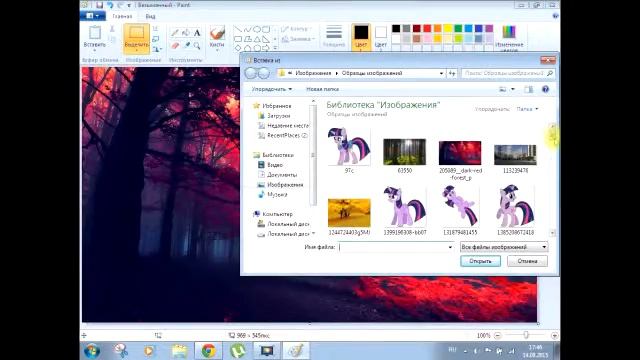Click the Open (Открыть) button

[480, 261]
